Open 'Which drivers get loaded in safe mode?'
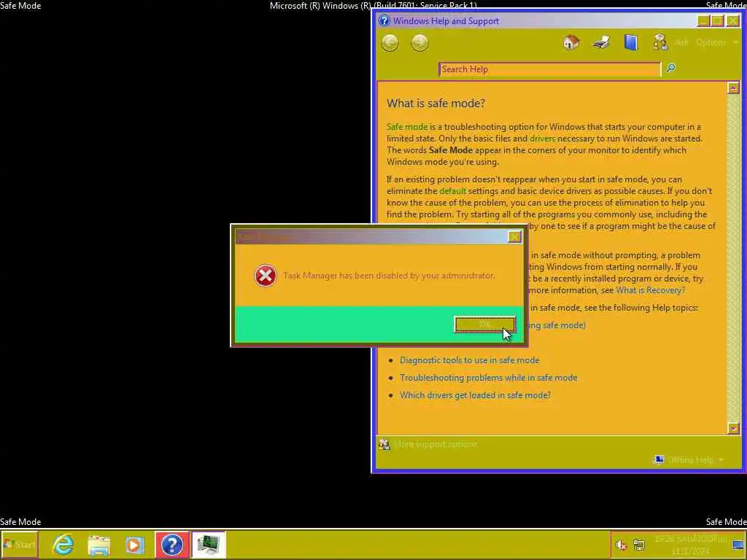The width and height of the screenshot is (747, 560). point(475,394)
